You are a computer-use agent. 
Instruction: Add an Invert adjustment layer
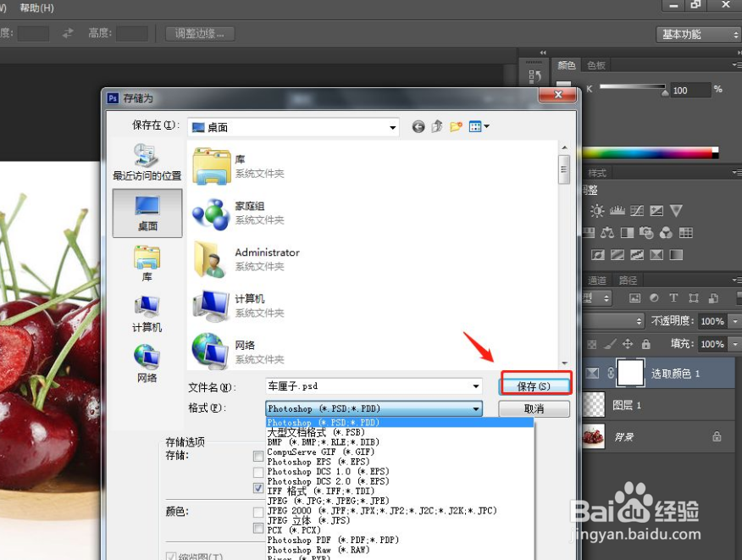pyautogui.click(x=598, y=255)
